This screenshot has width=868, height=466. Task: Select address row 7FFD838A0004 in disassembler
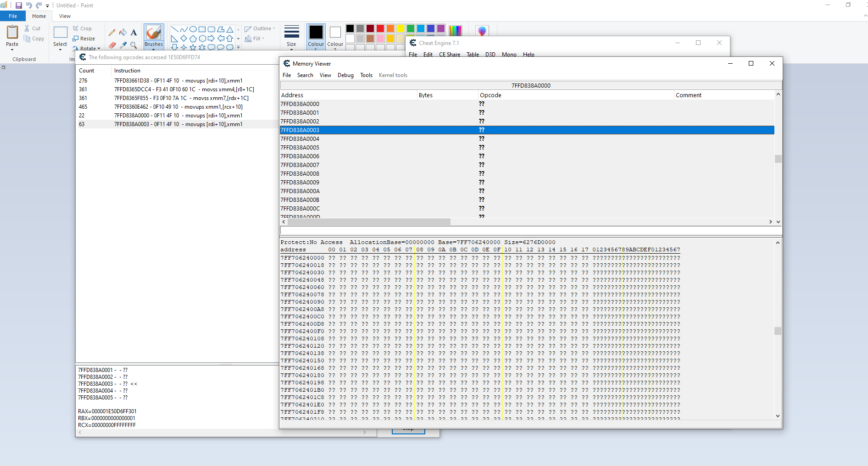300,139
